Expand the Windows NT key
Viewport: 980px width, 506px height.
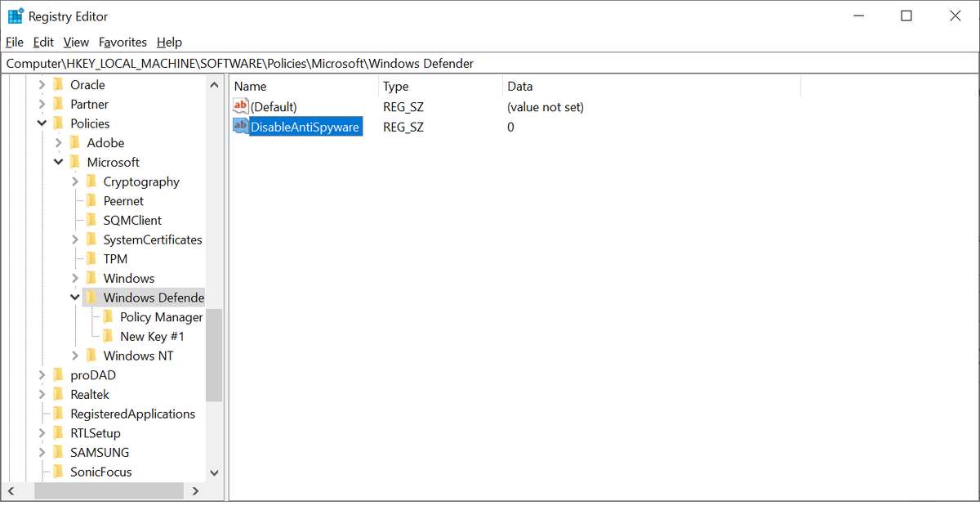[75, 356]
